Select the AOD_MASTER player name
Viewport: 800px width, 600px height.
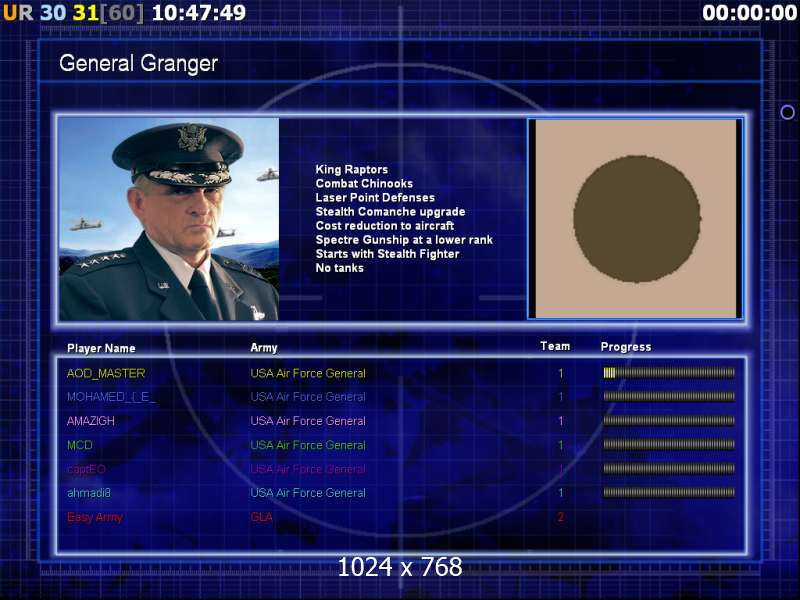pos(106,373)
